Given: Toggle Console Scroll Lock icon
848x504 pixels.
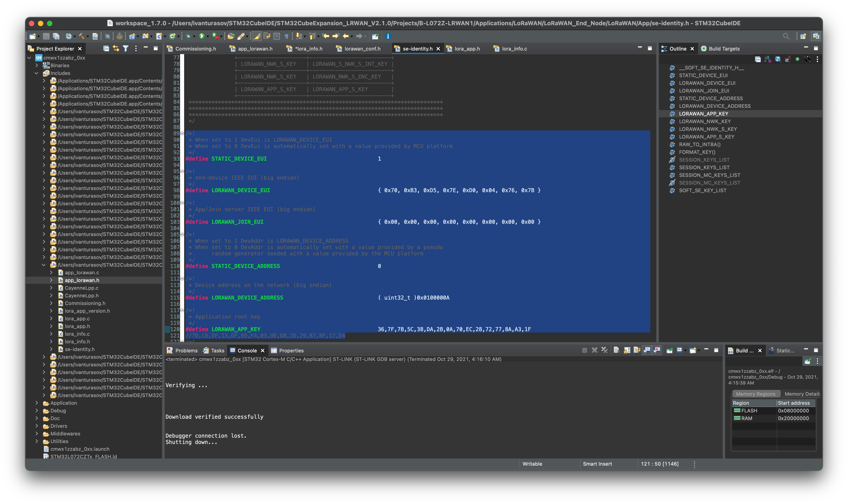Looking at the screenshot, I should click(627, 350).
